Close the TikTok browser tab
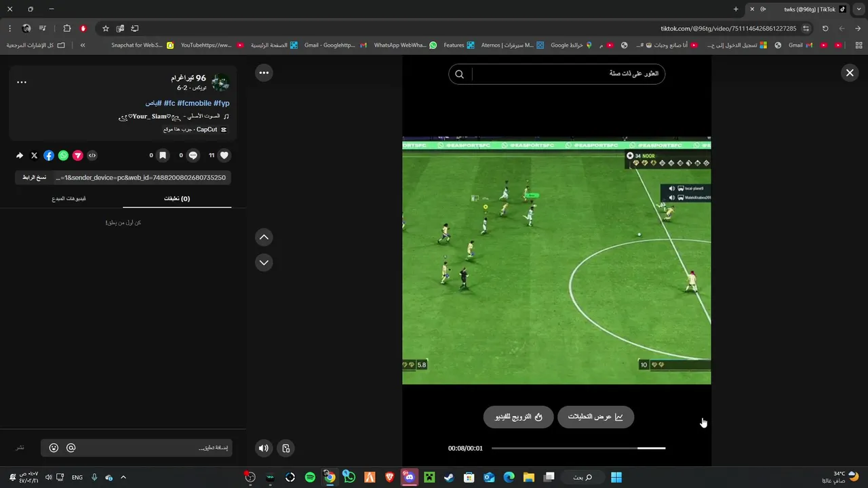868x488 pixels. coord(751,9)
